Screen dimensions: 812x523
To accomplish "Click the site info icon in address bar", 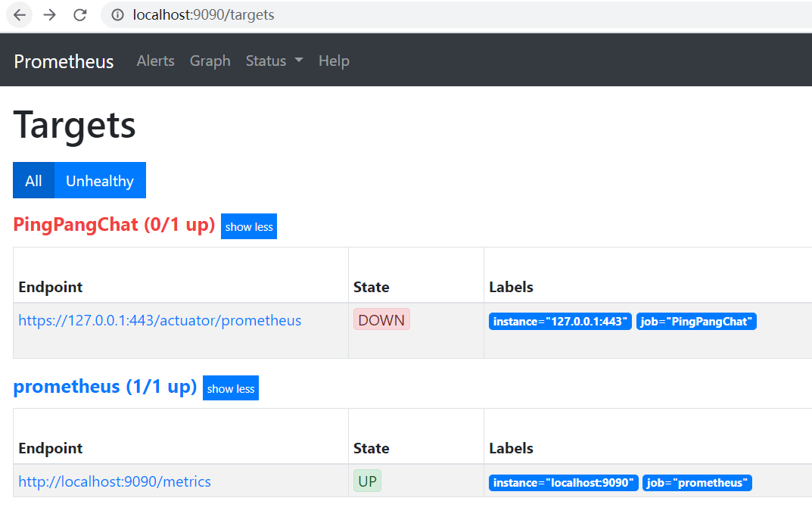I will pos(117,15).
